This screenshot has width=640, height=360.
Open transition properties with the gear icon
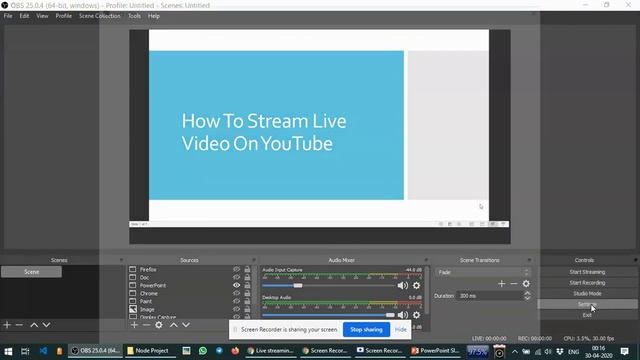click(526, 284)
